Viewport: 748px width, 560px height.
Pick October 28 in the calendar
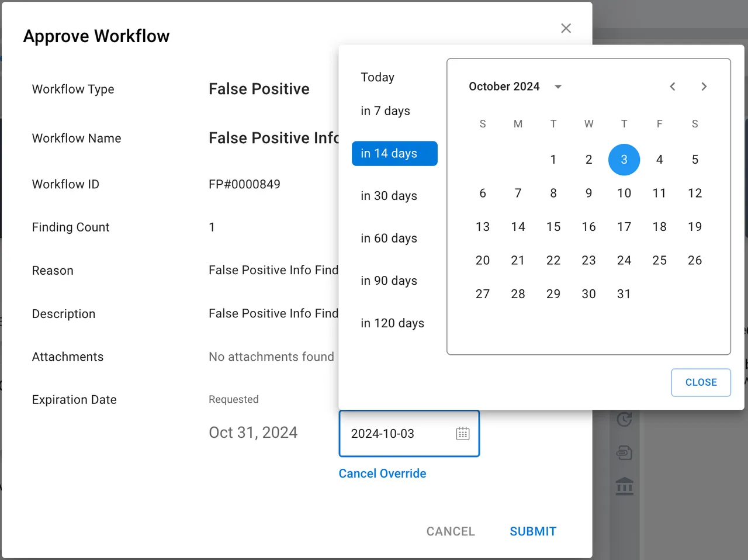(518, 294)
